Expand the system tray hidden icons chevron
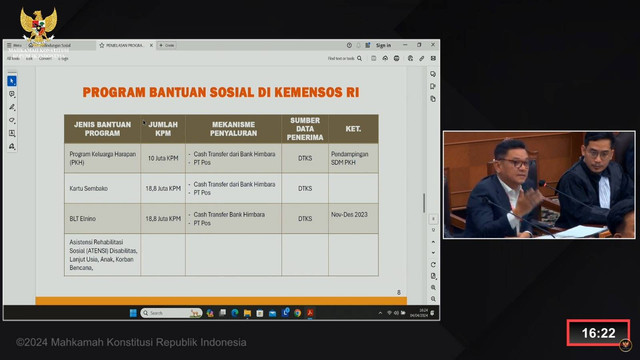Viewport: 640px width, 360px height. click(x=380, y=313)
